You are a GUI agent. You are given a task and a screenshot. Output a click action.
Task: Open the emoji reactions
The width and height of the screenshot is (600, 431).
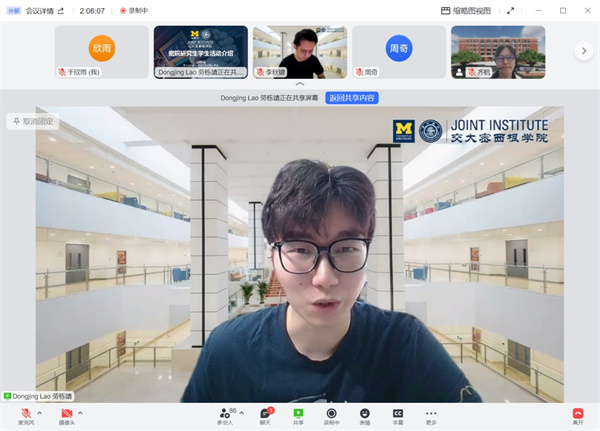pos(365,414)
